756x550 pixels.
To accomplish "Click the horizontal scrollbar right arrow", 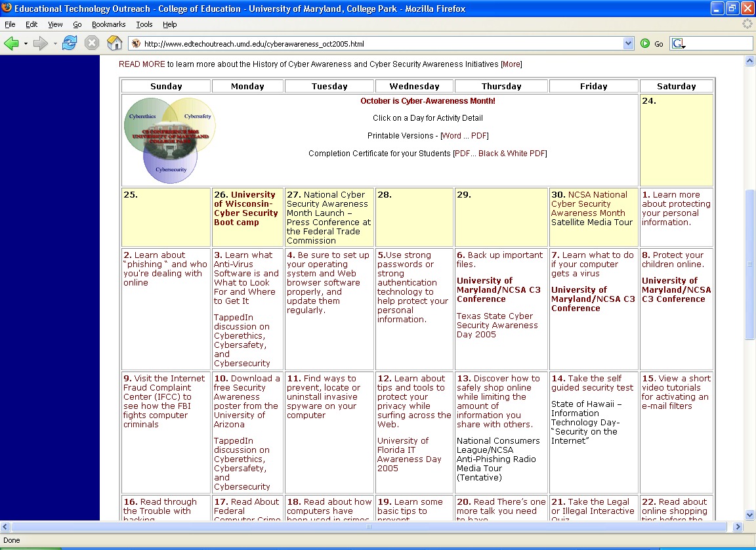I will pyautogui.click(x=738, y=527).
